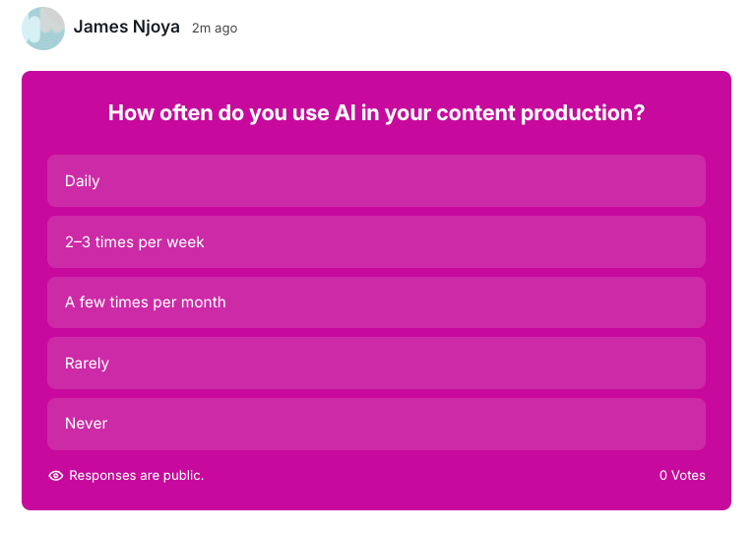Open James Njoya's profile avatar
Image resolution: width=756 pixels, height=533 pixels.
click(43, 29)
